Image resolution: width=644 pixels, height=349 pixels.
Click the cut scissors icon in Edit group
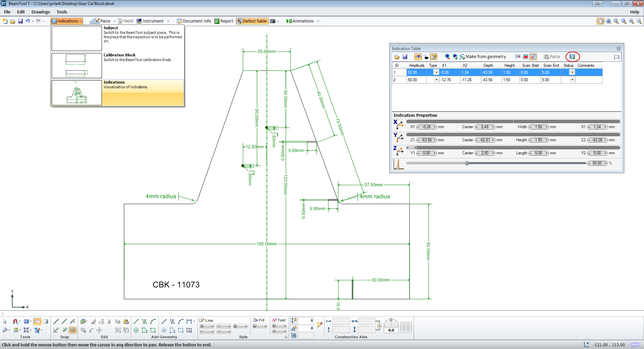click(x=109, y=321)
